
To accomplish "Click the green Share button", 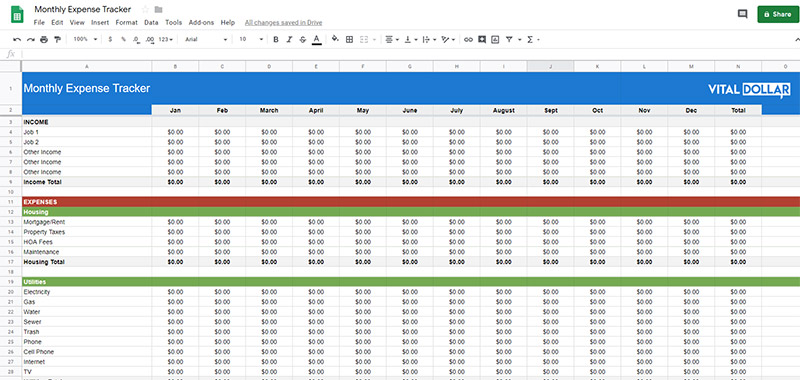I will (777, 14).
